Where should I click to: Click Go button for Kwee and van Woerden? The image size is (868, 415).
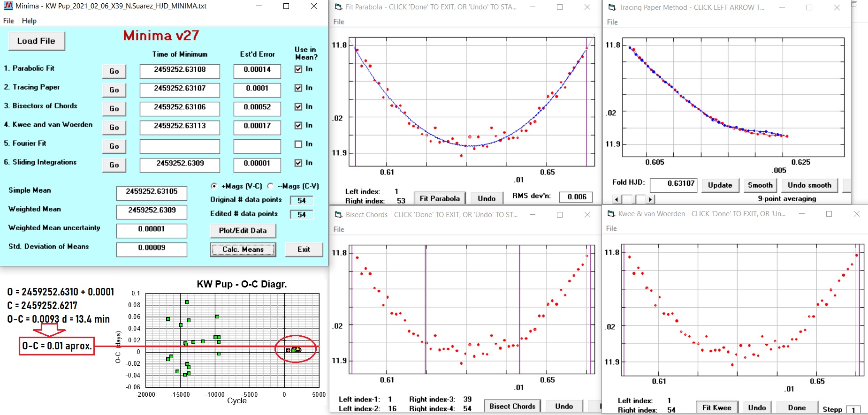(114, 128)
